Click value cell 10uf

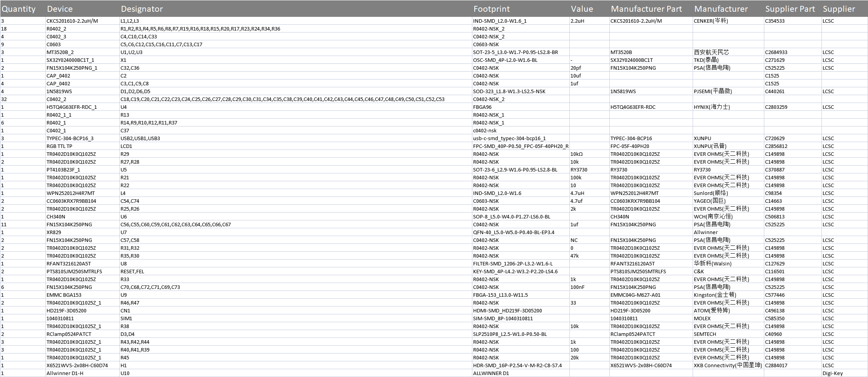(x=576, y=76)
